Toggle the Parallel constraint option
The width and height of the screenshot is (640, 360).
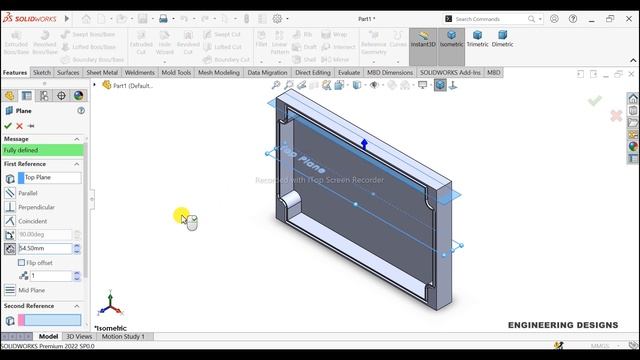10,193
